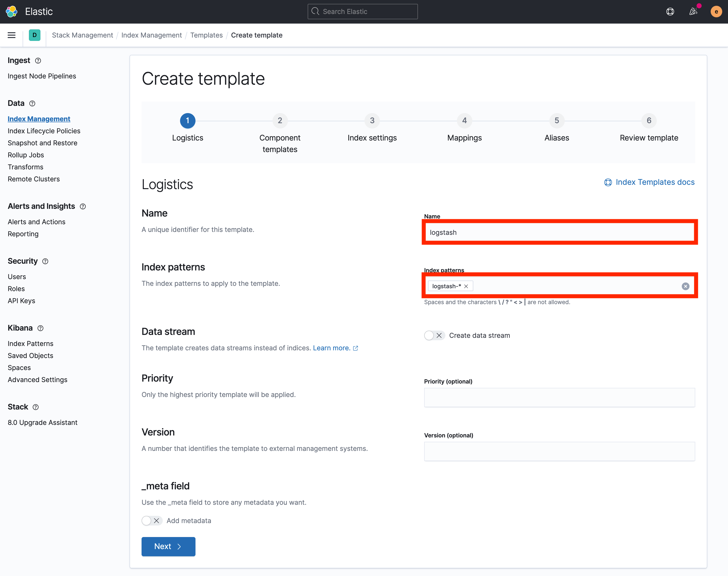Click the step 4 Mappings circle

pos(465,120)
